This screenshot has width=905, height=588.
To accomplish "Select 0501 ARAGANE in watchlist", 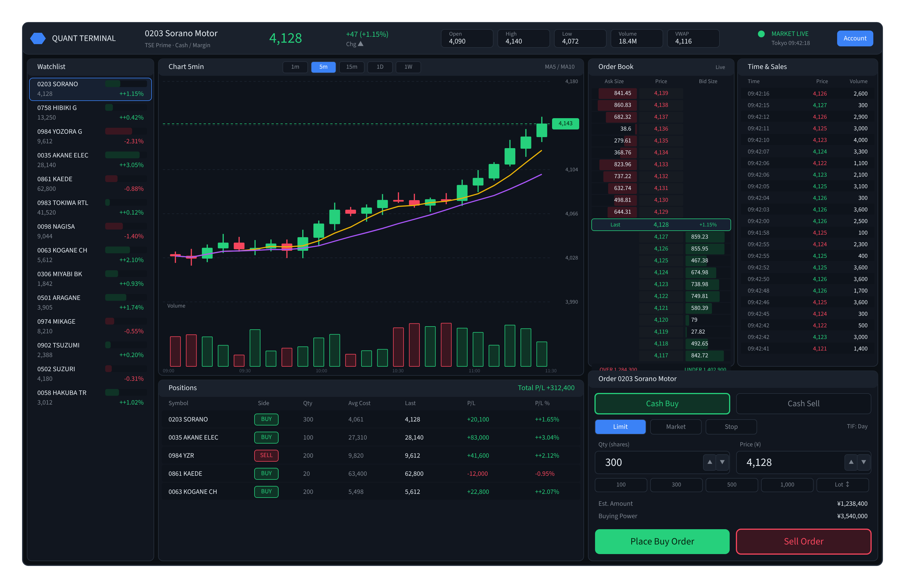I will (90, 303).
